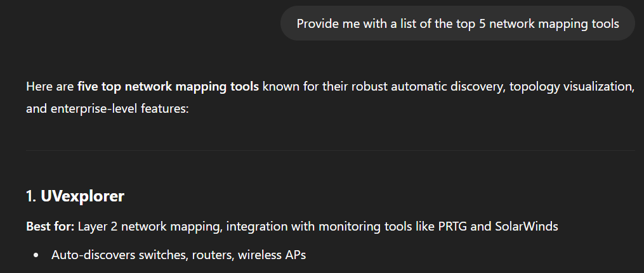Image resolution: width=644 pixels, height=273 pixels.
Task: Click the bold phrase 'five top network mapping tools'
Action: [168, 87]
